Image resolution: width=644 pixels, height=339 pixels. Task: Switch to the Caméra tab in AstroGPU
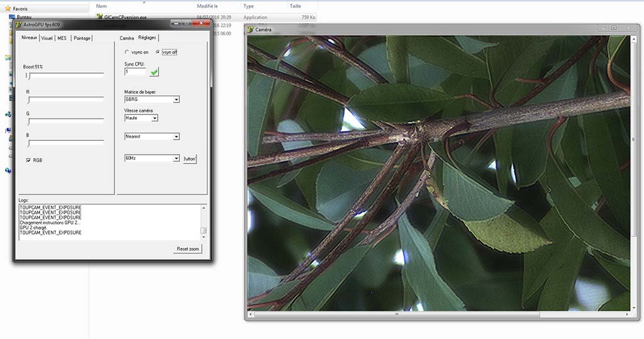click(x=127, y=38)
